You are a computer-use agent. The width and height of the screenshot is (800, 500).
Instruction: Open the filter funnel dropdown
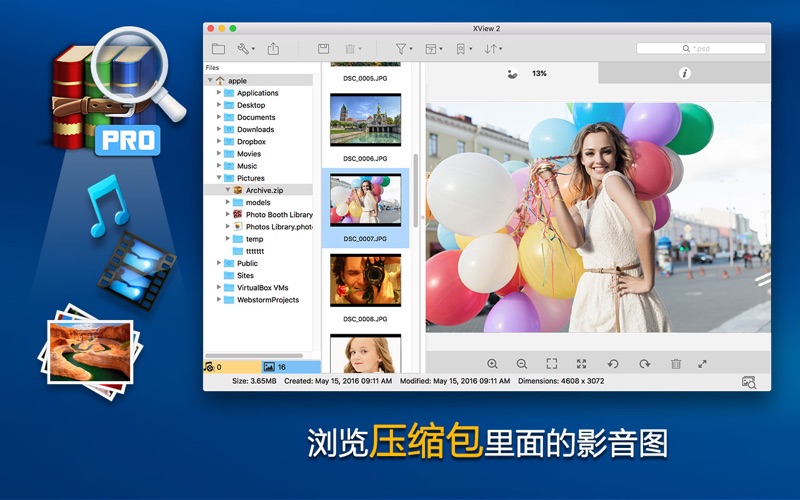point(403,48)
